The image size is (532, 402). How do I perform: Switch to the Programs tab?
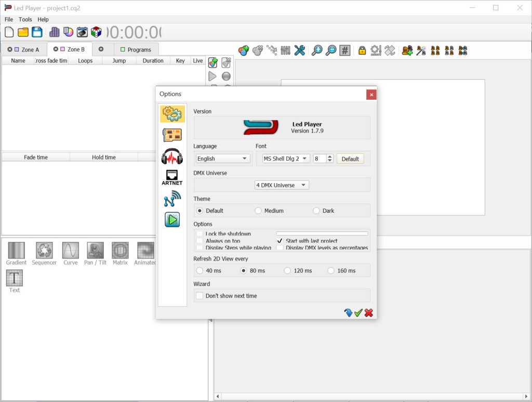coord(136,49)
